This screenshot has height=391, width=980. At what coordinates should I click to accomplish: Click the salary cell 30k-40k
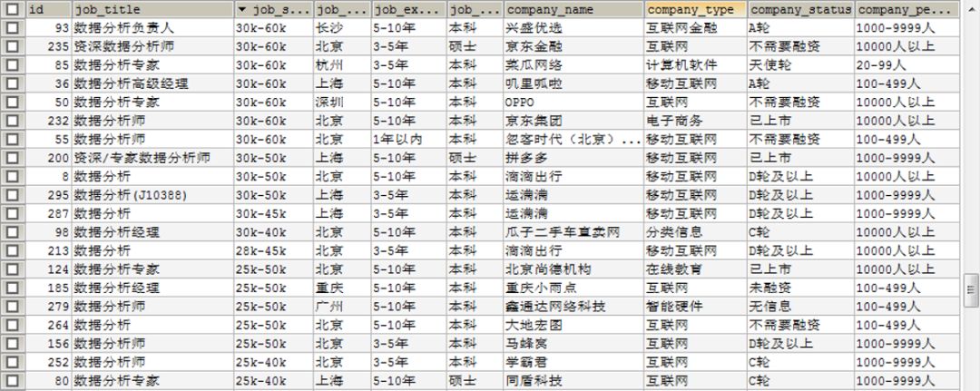click(274, 232)
